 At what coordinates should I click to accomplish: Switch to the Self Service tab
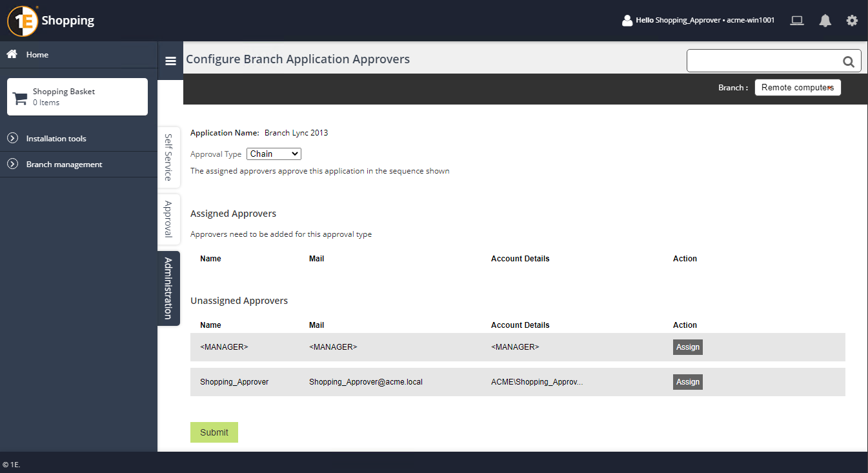(168, 157)
